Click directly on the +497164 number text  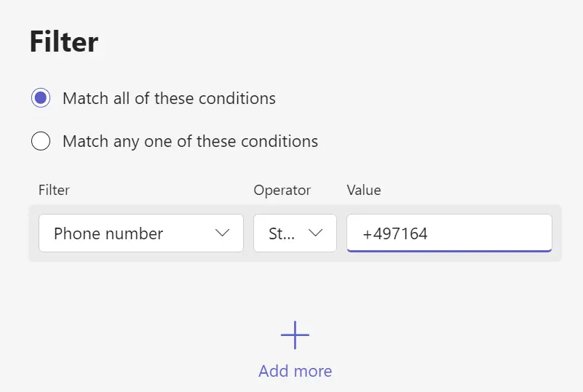(395, 233)
